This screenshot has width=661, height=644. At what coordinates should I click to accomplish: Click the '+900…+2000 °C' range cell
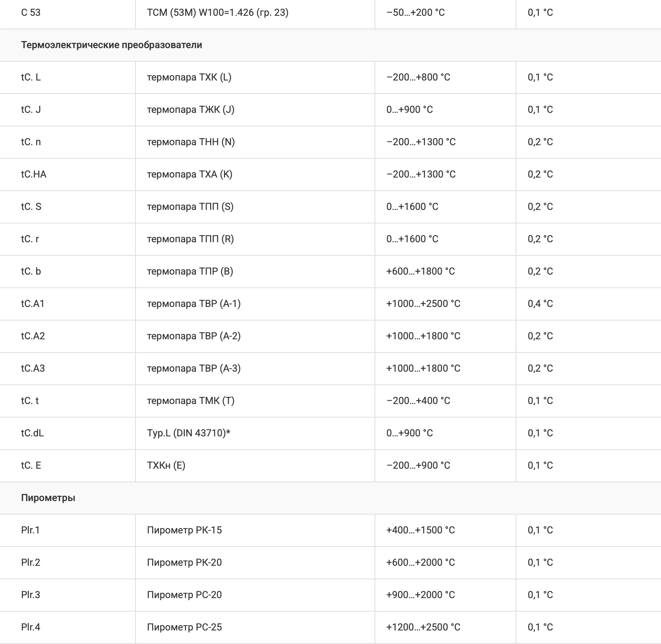click(420, 595)
